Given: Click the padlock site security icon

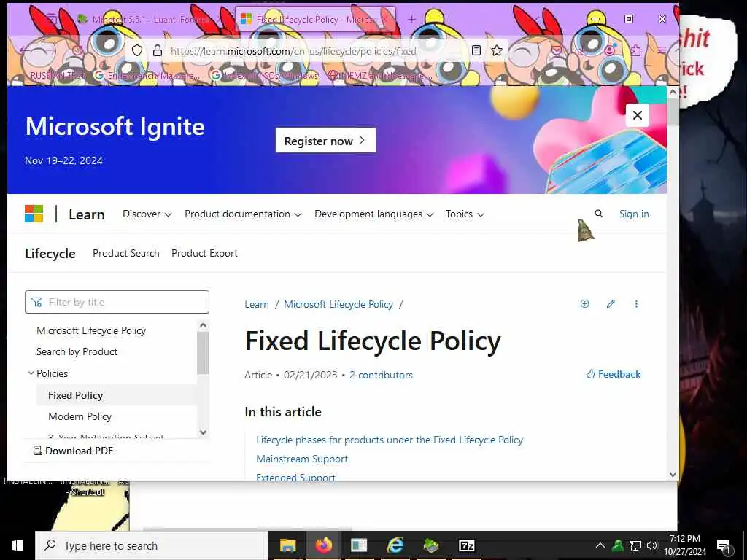Looking at the screenshot, I should [x=158, y=50].
